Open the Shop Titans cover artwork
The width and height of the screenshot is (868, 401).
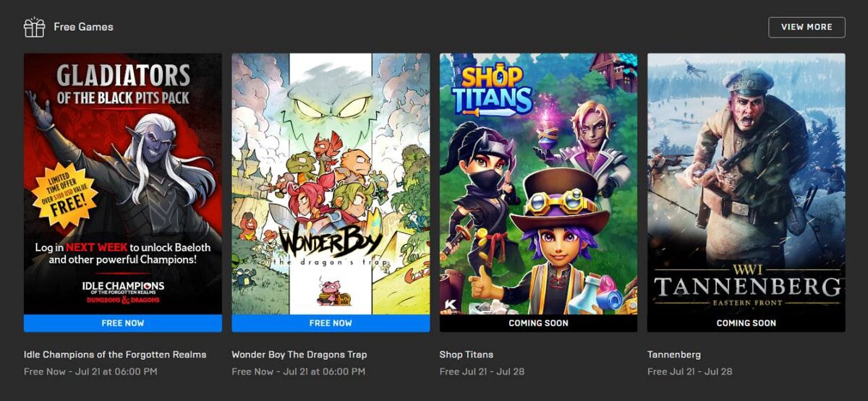click(539, 184)
